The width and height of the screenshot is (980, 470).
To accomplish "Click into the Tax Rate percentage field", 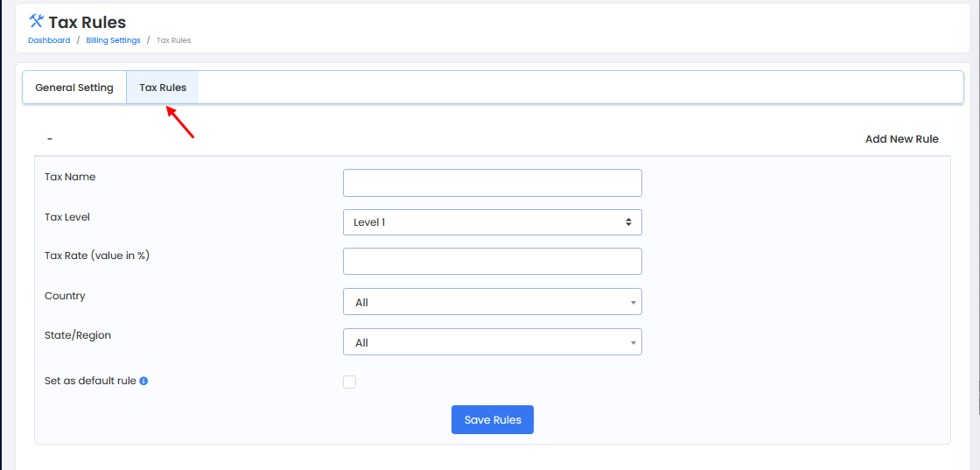I will point(492,262).
